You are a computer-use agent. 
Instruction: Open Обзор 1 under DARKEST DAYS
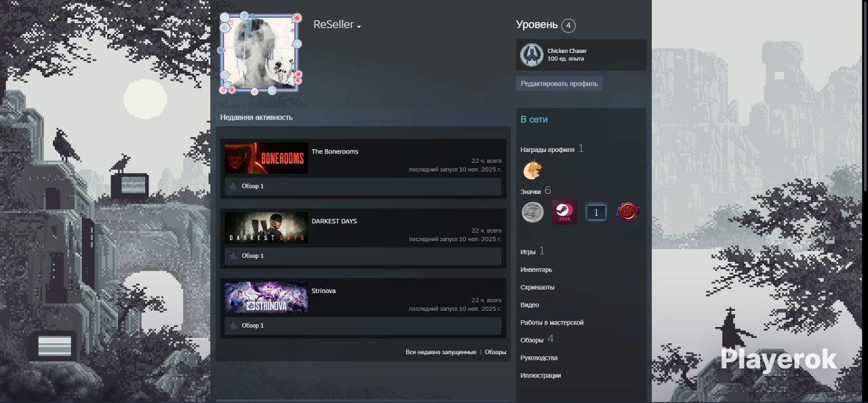[x=253, y=256]
